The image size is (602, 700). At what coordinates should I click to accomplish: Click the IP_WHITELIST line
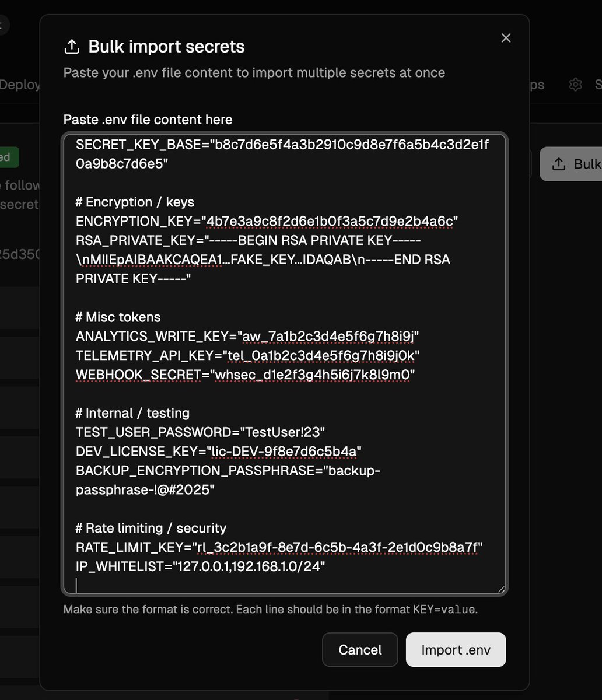point(200,566)
